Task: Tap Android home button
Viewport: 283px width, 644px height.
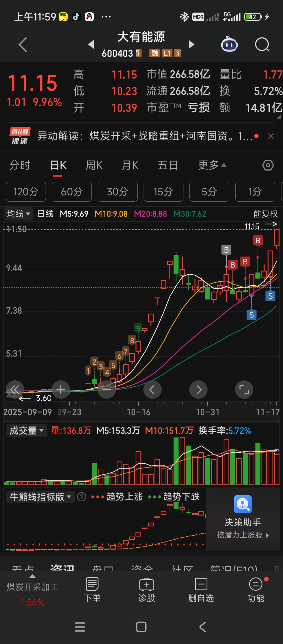Action: 141,627
